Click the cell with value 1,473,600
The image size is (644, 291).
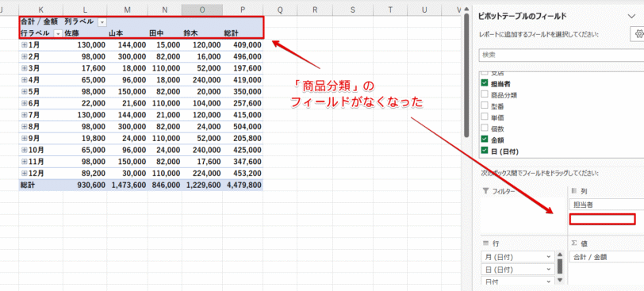pyautogui.click(x=127, y=185)
